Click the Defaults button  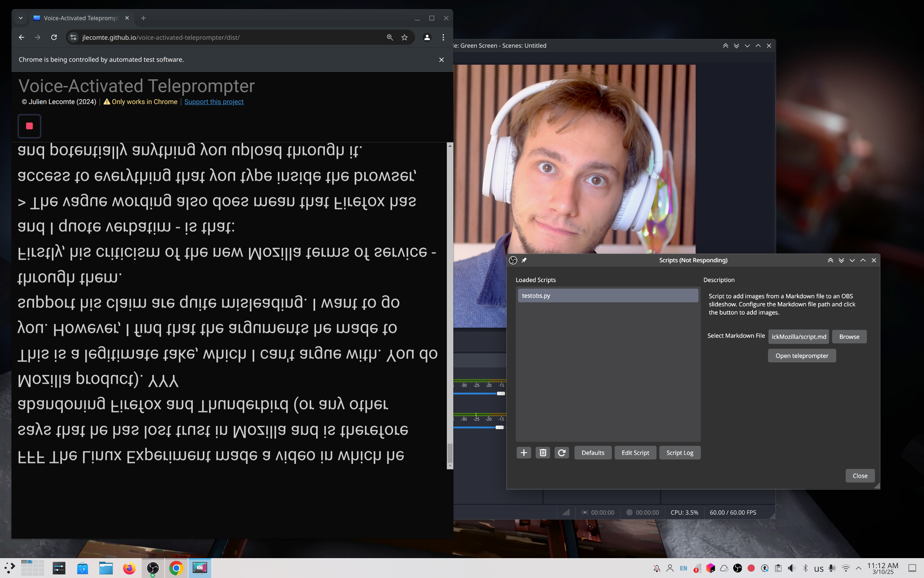[593, 453]
